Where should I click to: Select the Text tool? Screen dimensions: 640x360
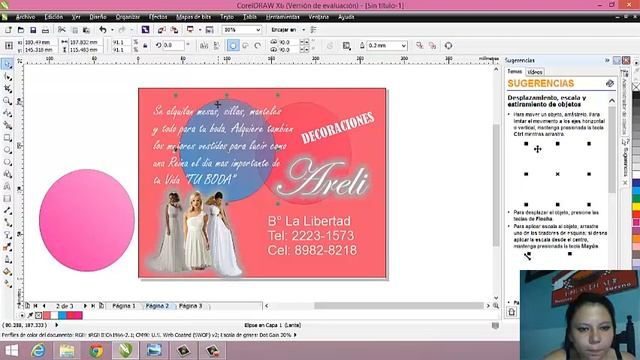[x=7, y=187]
